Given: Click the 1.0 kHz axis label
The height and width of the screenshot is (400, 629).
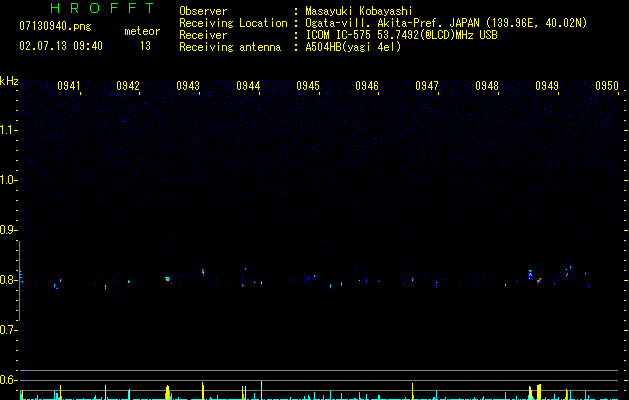Looking at the screenshot, I should [x=8, y=180].
